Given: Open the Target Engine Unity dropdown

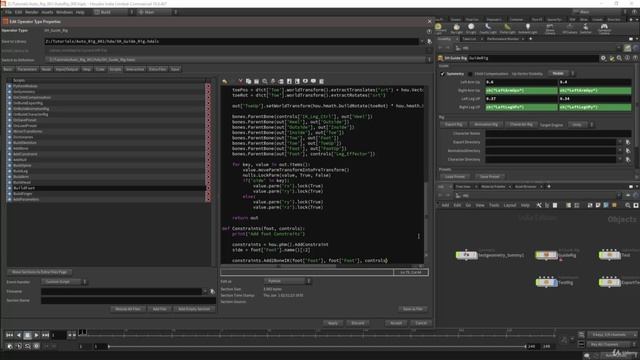Looking at the screenshot, I should [x=580, y=124].
